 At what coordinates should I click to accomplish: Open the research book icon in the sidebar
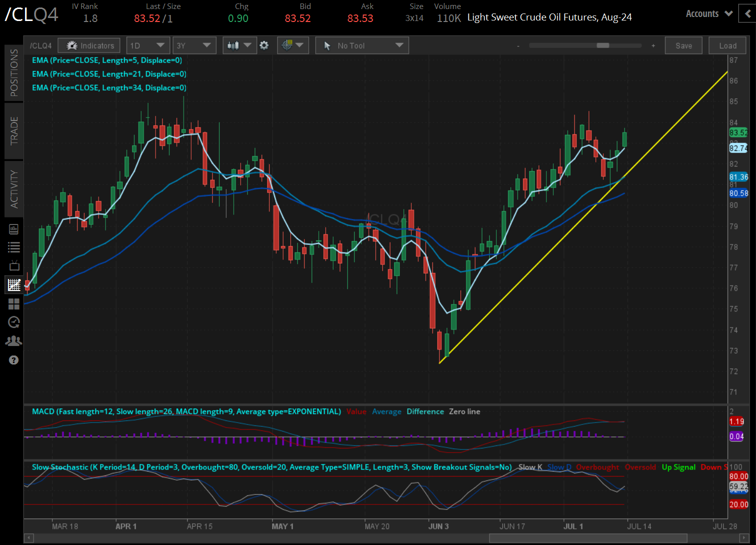coord(14,229)
